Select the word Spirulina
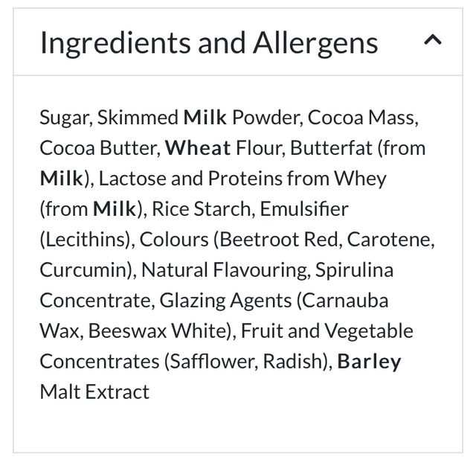 coord(354,270)
